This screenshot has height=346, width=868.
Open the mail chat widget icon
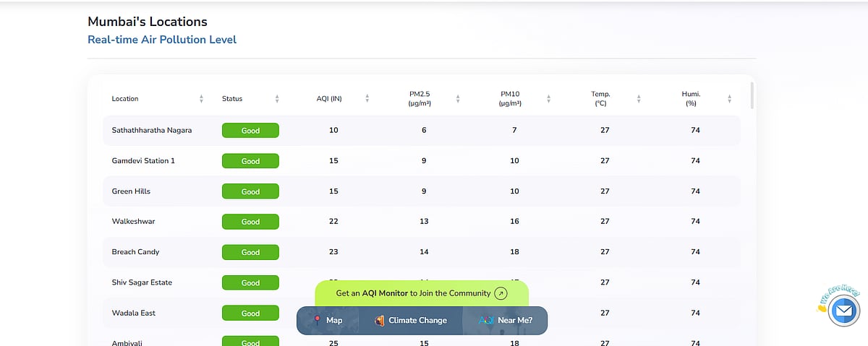coord(843,311)
